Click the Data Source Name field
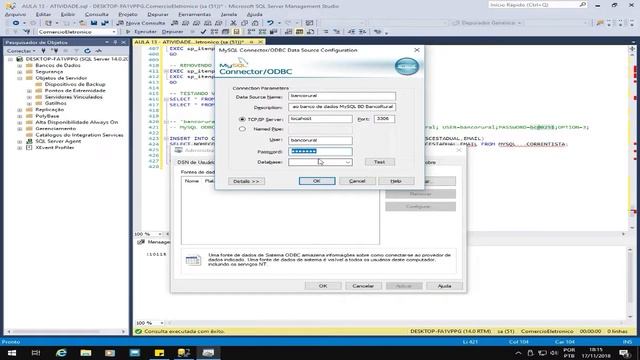This screenshot has height=360, width=640. coord(342,96)
